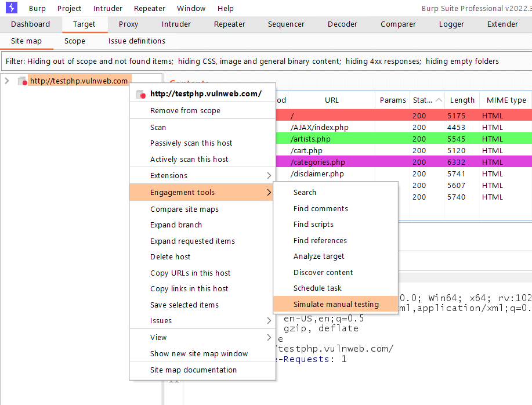The image size is (532, 405).
Task: Switch to the Scope tab
Action: click(75, 41)
